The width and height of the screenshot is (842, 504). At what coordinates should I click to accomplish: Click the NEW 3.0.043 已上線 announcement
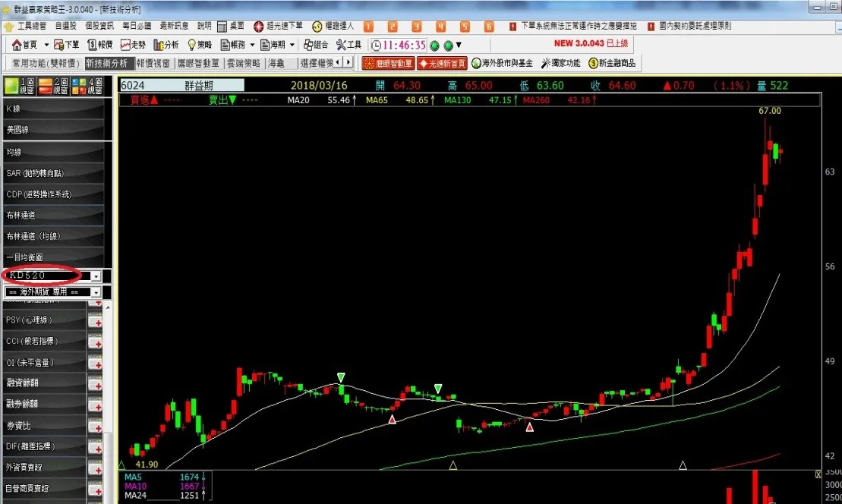pyautogui.click(x=591, y=43)
